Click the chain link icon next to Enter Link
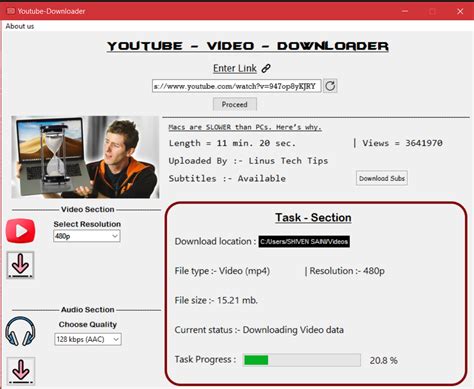Viewport: 474px width, 389px height. (266, 68)
